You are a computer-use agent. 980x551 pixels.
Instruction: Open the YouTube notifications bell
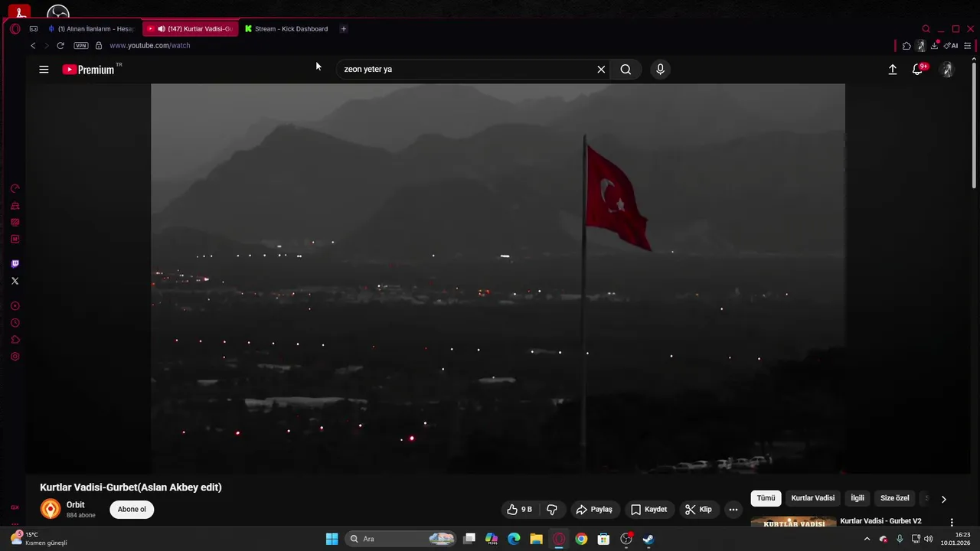[x=918, y=70]
